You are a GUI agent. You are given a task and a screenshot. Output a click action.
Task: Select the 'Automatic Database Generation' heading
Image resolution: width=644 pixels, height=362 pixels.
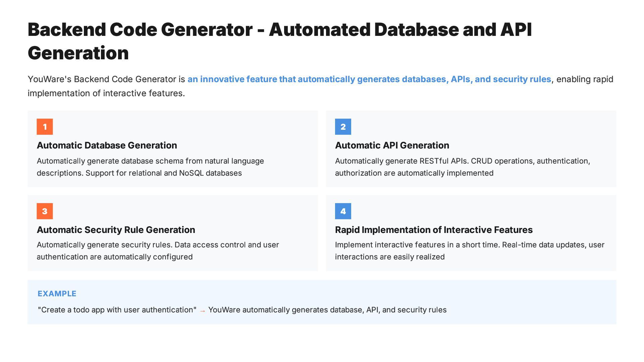(107, 145)
